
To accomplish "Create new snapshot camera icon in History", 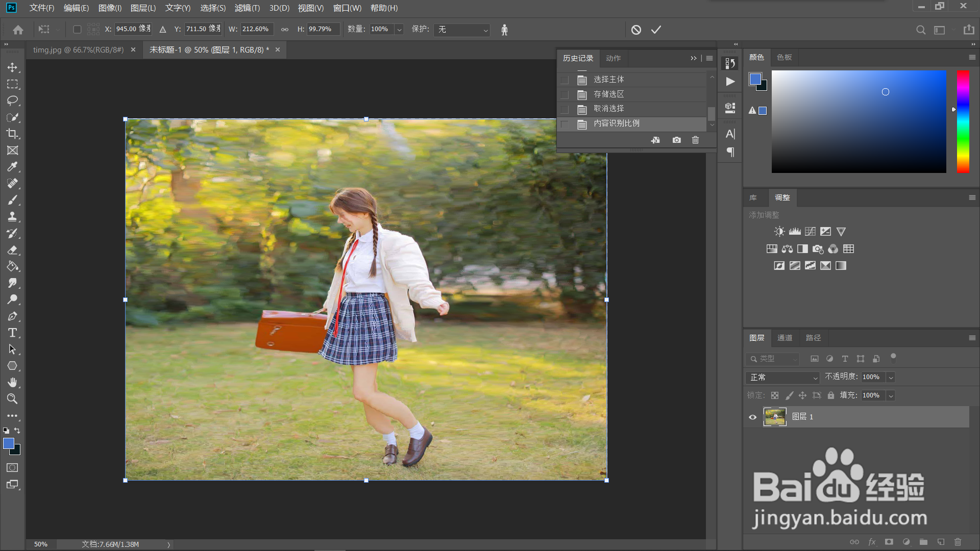I will click(676, 140).
